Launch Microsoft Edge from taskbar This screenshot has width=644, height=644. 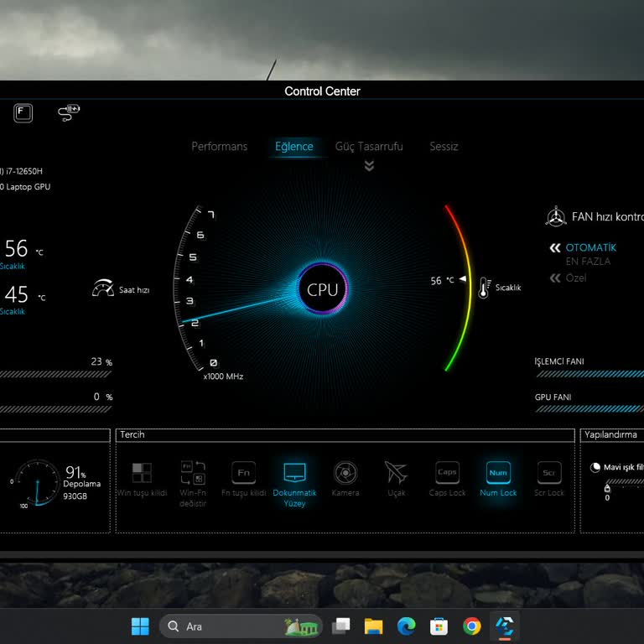pos(406,626)
